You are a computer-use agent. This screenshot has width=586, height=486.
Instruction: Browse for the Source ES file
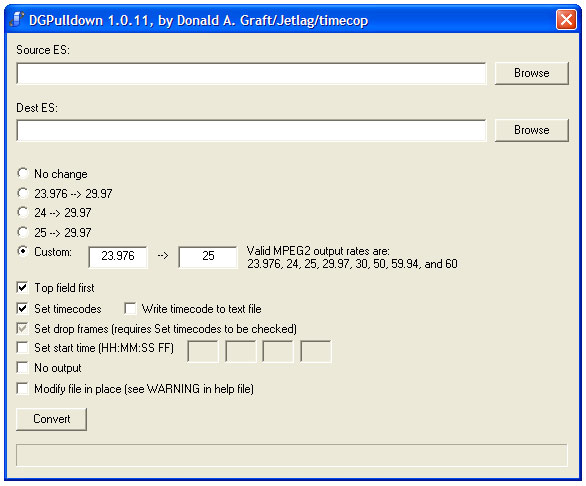[531, 73]
